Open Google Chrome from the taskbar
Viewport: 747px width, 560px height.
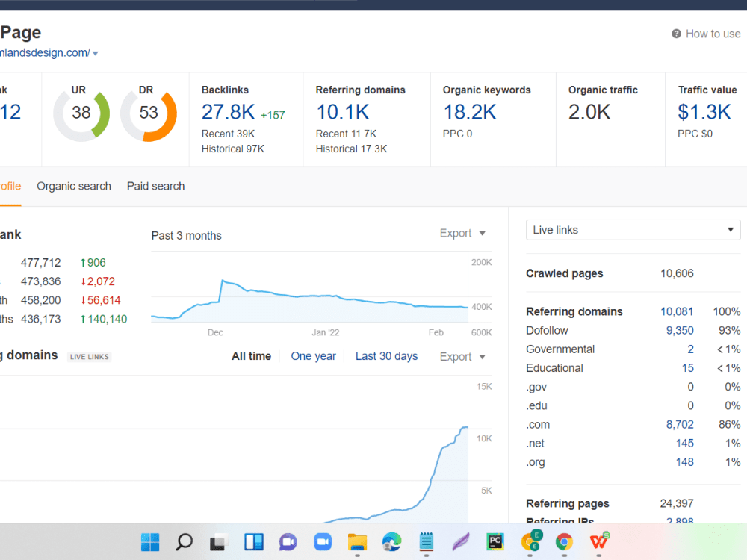click(x=564, y=542)
